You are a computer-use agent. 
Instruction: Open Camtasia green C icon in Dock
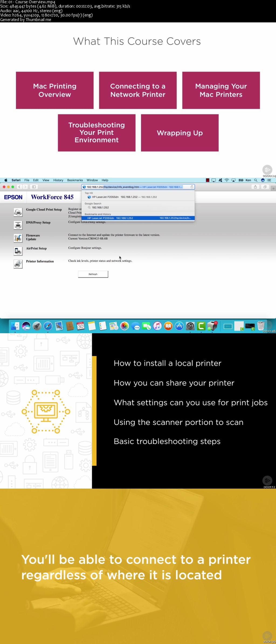coord(201,326)
